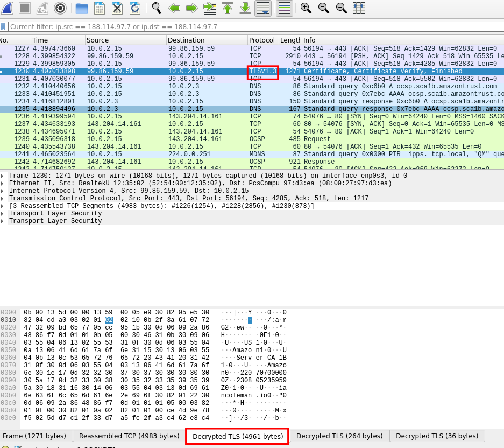Click the display filter input field
The width and height of the screenshot is (504, 448).
point(253,26)
